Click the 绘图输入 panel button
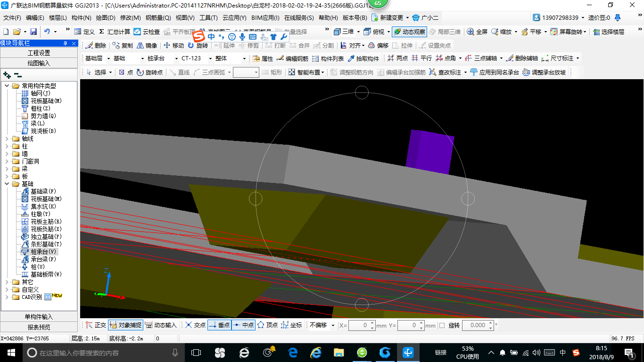644x362 pixels. click(x=39, y=63)
